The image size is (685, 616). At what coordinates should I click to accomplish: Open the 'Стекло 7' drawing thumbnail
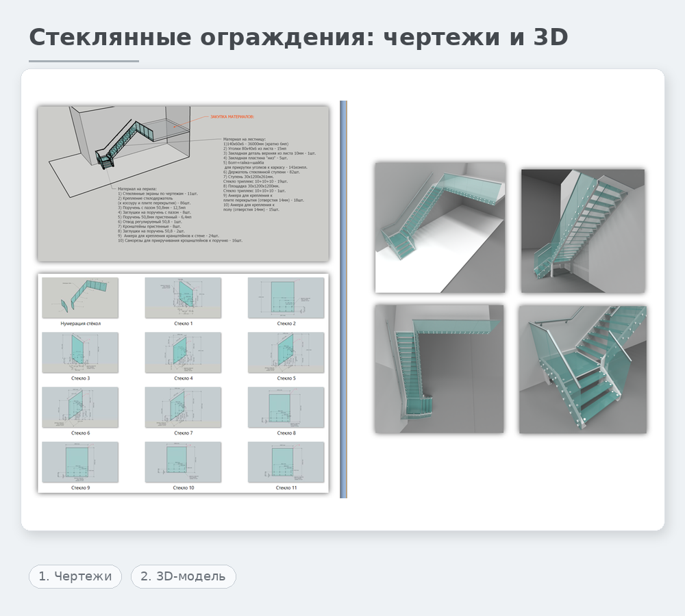pyautogui.click(x=183, y=407)
